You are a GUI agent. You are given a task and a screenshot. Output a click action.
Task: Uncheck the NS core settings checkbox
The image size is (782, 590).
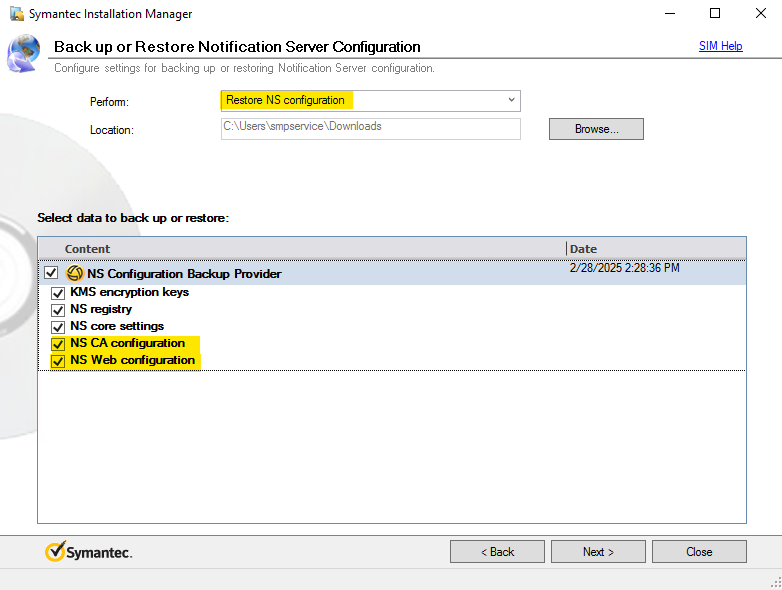pyautogui.click(x=58, y=327)
